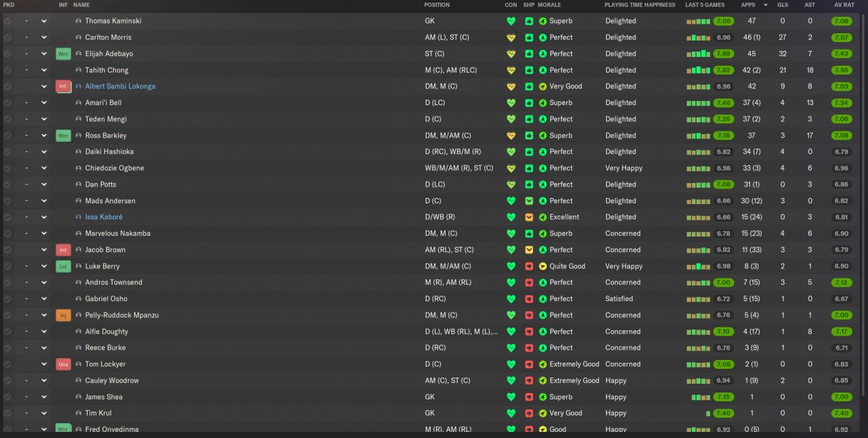Click the Int badge beside Jacob Brown
Viewport: 868px width, 438px height.
[x=63, y=250]
